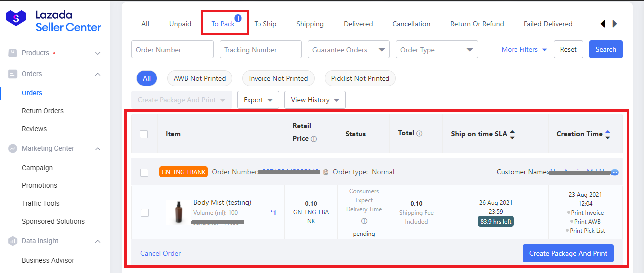Click blue Create Package And Print button
The image size is (644, 273).
point(568,253)
